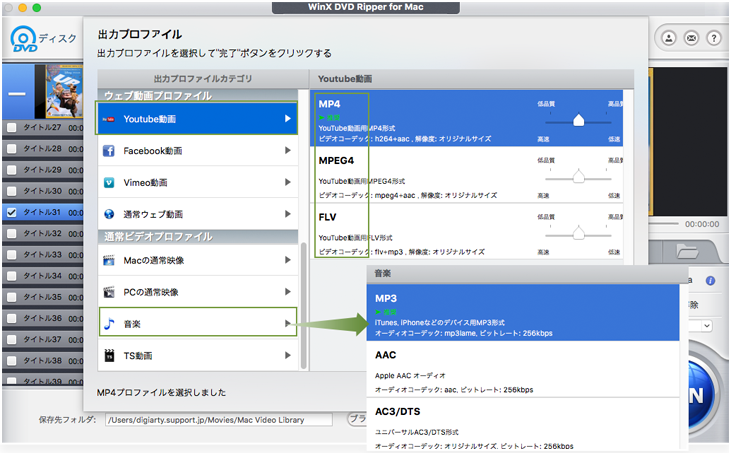Screen dimensions: 729x453
Task: Select the 通常ウェブ動画 category
Action: point(198,213)
